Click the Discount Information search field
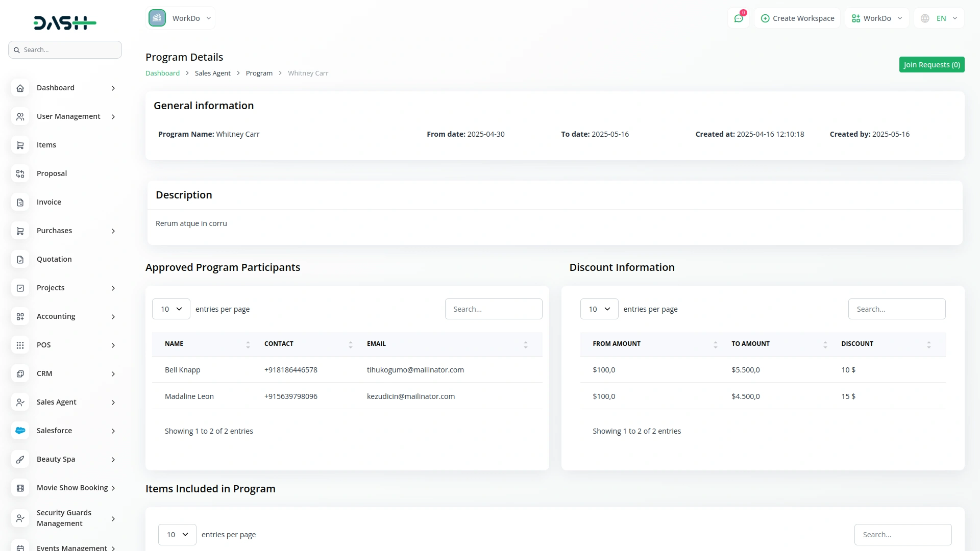Screen dimensions: 980x551 tap(896, 309)
